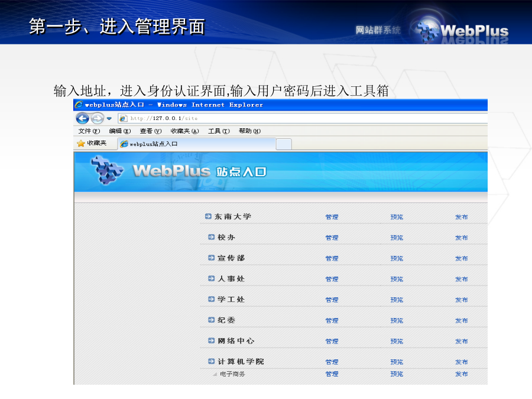Open 预览 link for 网络中心
The image size is (532, 399).
[x=397, y=341]
